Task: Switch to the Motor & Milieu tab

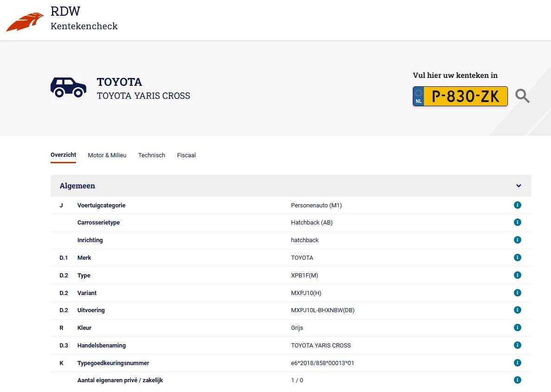Action: coord(107,155)
